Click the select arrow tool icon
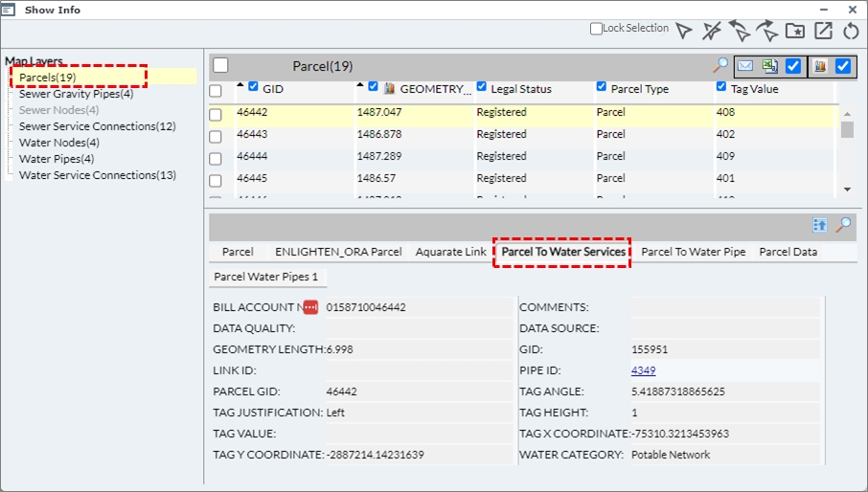This screenshot has width=868, height=492. tap(683, 31)
